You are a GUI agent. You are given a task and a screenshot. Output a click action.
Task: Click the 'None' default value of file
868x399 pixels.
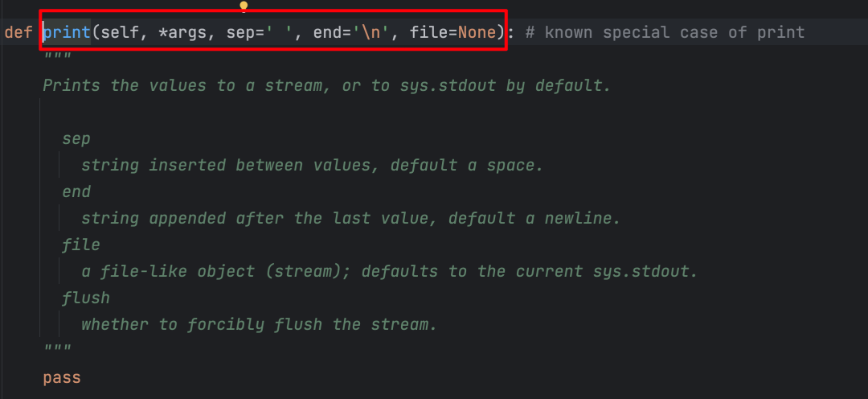tap(477, 32)
